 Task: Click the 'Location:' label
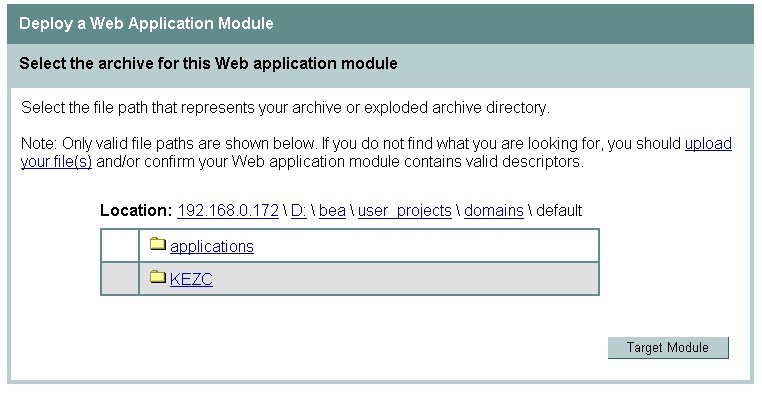(x=136, y=210)
